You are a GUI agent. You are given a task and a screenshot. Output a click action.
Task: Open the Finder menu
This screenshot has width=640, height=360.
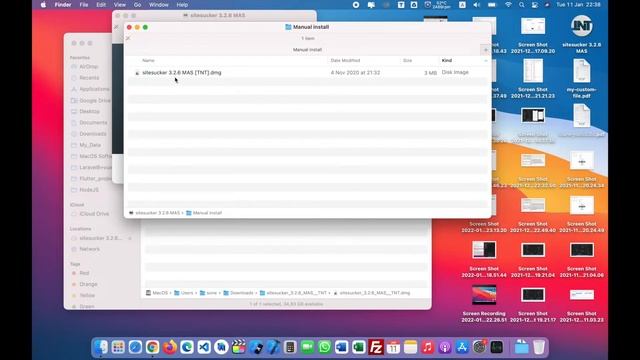tap(63, 5)
